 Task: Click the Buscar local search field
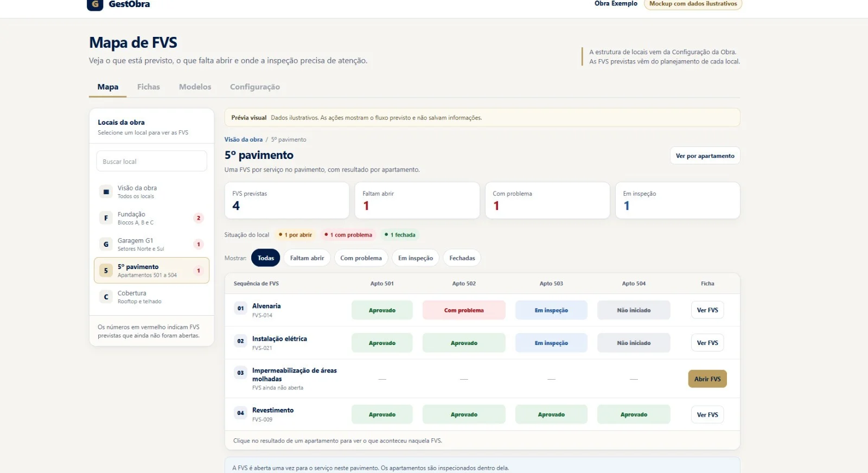[x=152, y=162]
